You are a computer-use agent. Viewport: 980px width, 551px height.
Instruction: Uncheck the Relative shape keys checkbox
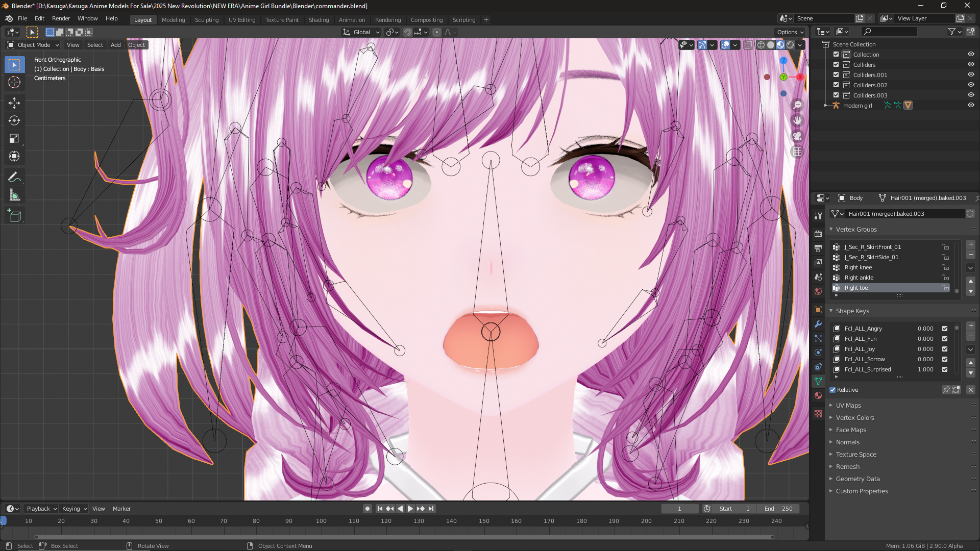[832, 390]
